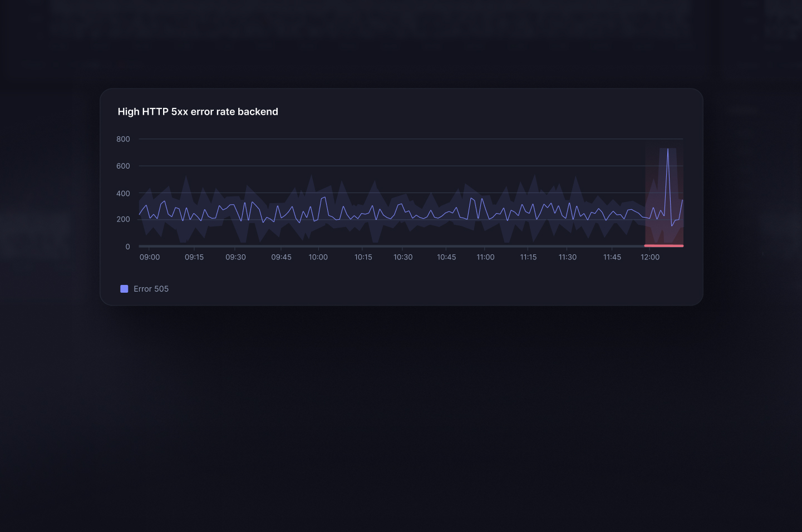Click the 800 value on the y-axis
Viewport: 802px width, 532px height.
(123, 139)
